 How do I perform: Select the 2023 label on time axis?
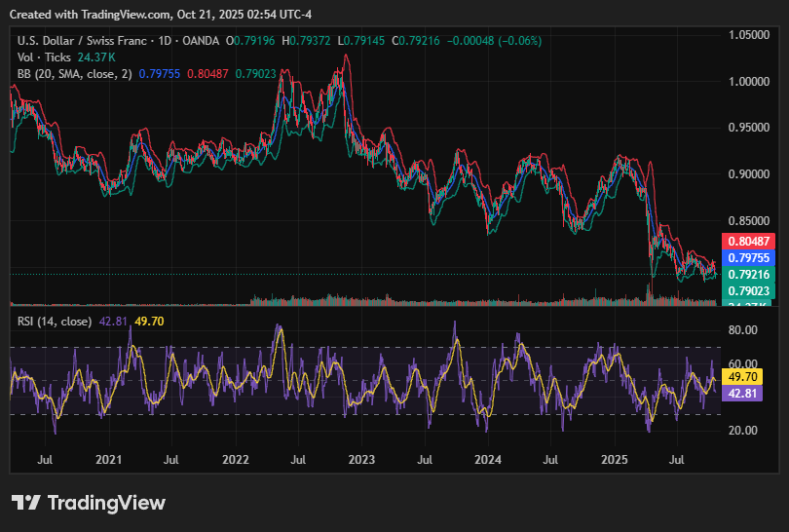[361, 458]
